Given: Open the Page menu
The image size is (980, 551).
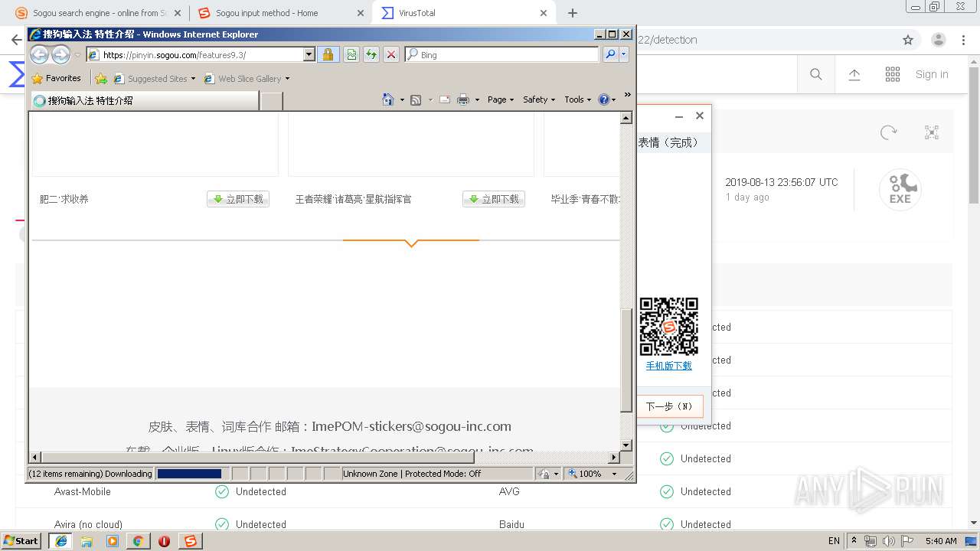Looking at the screenshot, I should click(501, 99).
